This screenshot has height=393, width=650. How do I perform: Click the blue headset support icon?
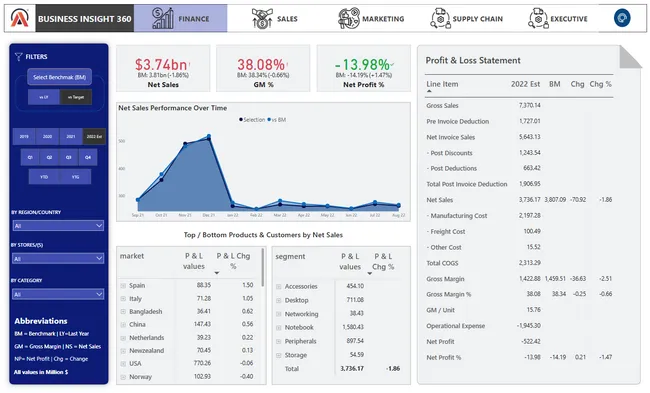(x=622, y=18)
